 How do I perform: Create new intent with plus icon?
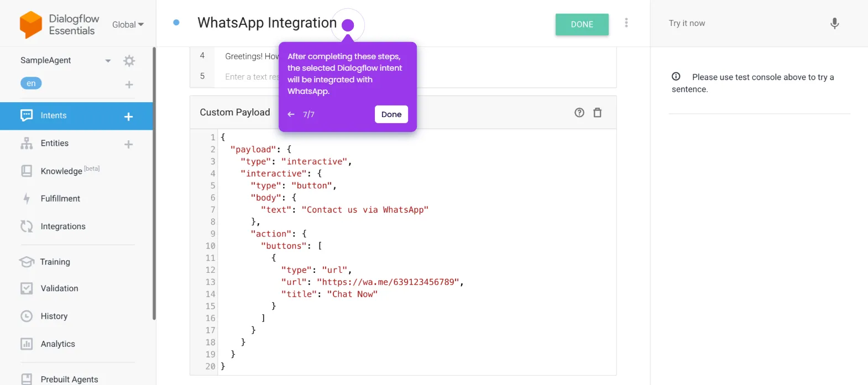129,117
